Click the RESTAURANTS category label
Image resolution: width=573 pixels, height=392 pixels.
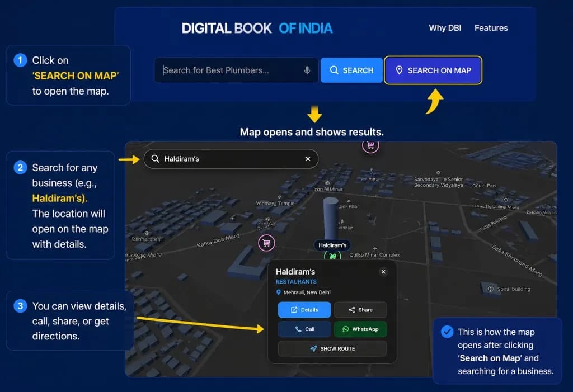(296, 282)
